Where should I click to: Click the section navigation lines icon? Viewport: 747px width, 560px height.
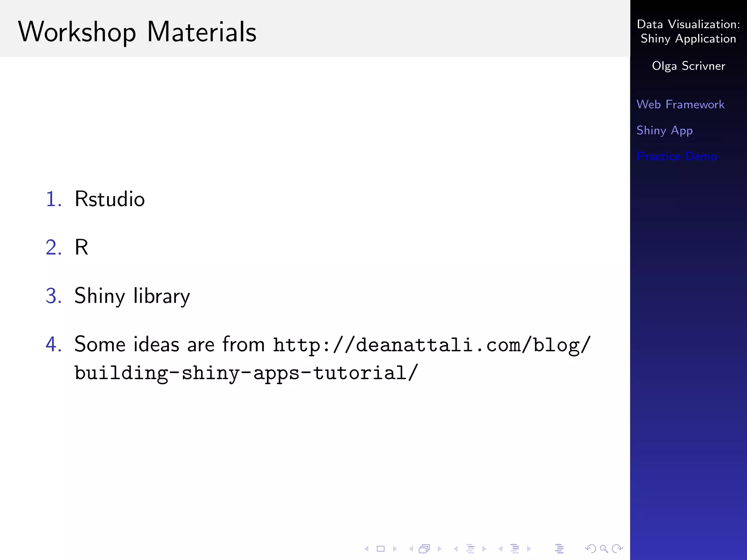[x=515, y=549]
